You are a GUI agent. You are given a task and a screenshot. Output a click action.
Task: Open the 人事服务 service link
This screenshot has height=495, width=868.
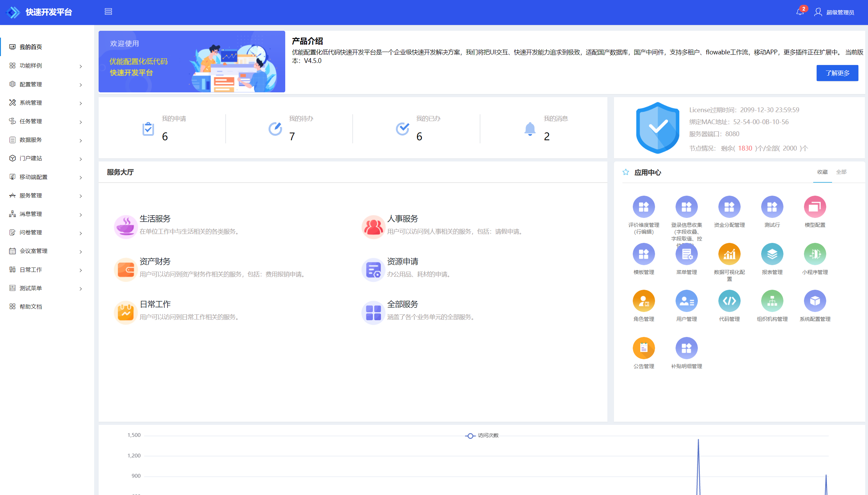(402, 219)
